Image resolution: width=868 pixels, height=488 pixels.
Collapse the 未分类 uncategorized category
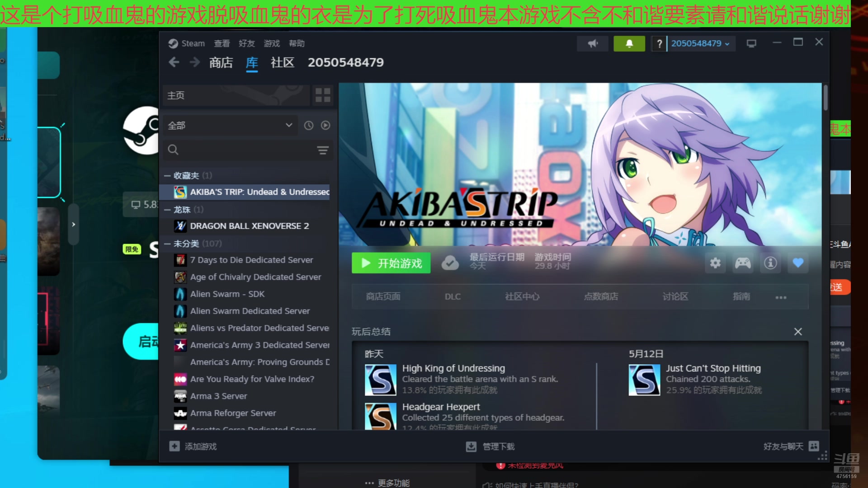coord(167,244)
